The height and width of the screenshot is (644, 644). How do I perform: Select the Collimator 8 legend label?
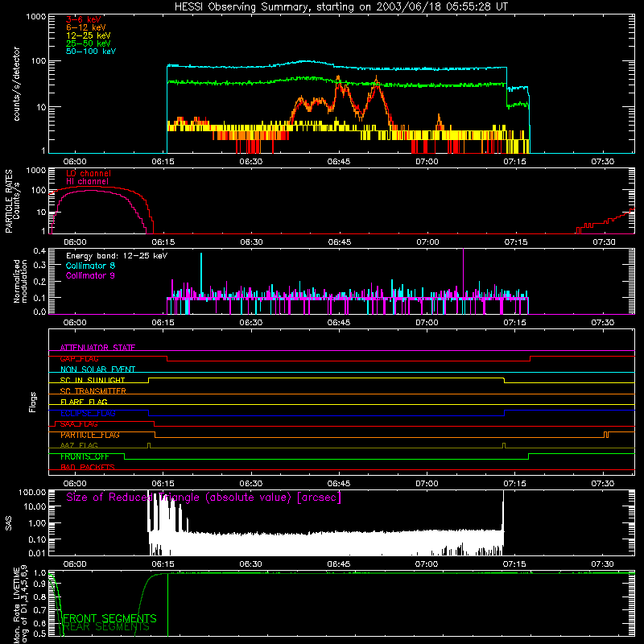click(x=90, y=266)
